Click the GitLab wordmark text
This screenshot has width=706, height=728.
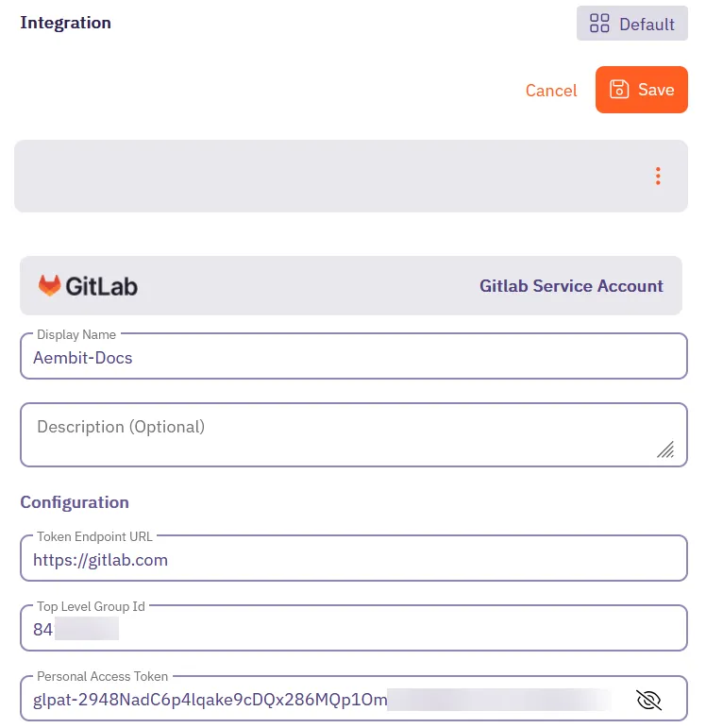coord(101,286)
